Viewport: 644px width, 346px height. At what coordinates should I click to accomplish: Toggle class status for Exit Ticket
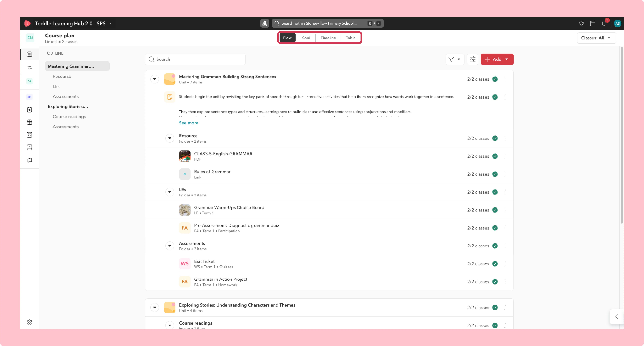tap(495, 264)
